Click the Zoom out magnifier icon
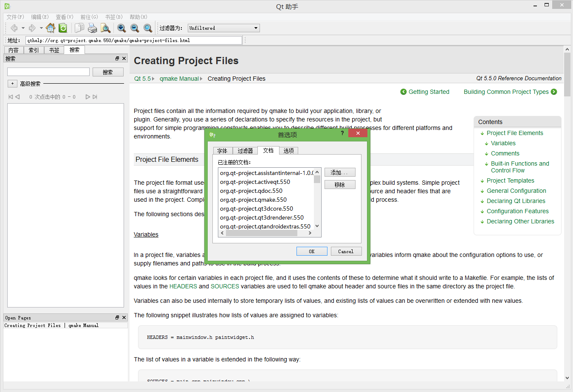This screenshot has height=392, width=573. point(135,28)
